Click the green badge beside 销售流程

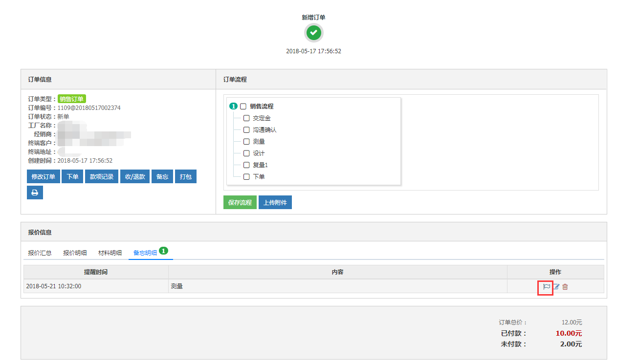pos(233,106)
